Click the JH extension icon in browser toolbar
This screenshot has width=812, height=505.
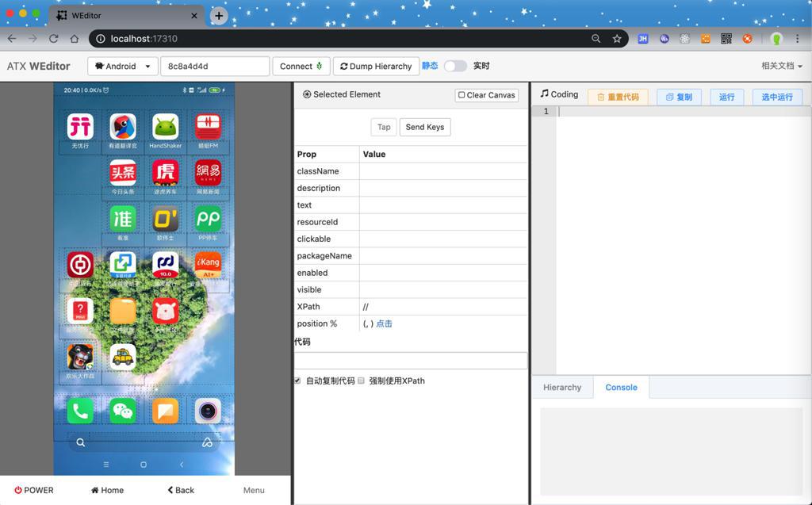(x=642, y=39)
